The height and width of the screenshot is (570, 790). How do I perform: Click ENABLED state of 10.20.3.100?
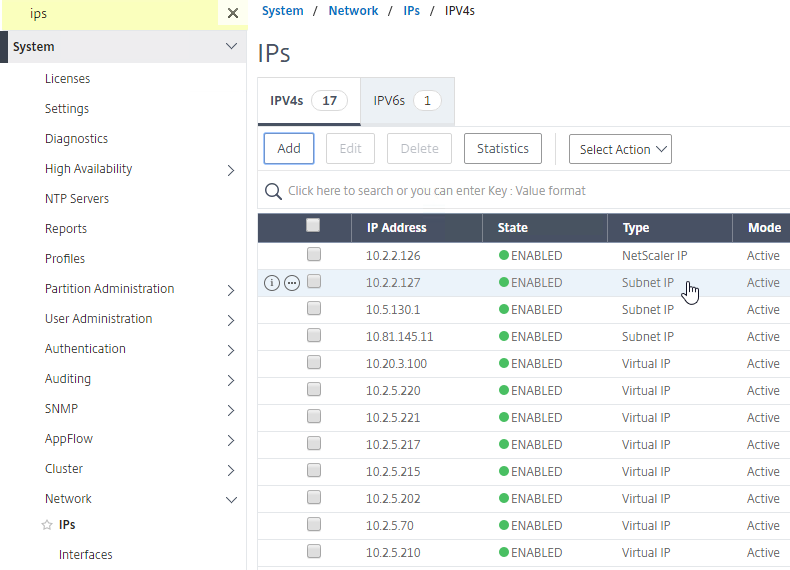click(x=531, y=363)
